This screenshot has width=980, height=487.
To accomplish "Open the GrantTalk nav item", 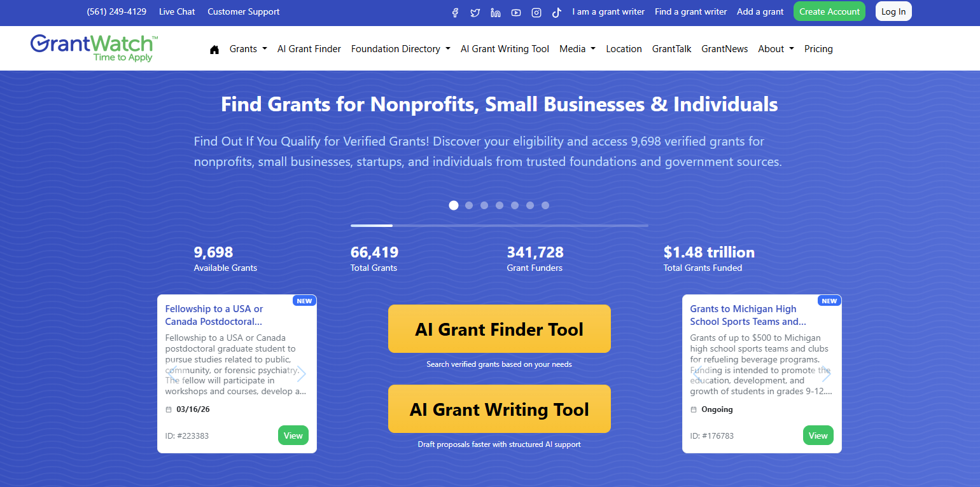I will (671, 49).
